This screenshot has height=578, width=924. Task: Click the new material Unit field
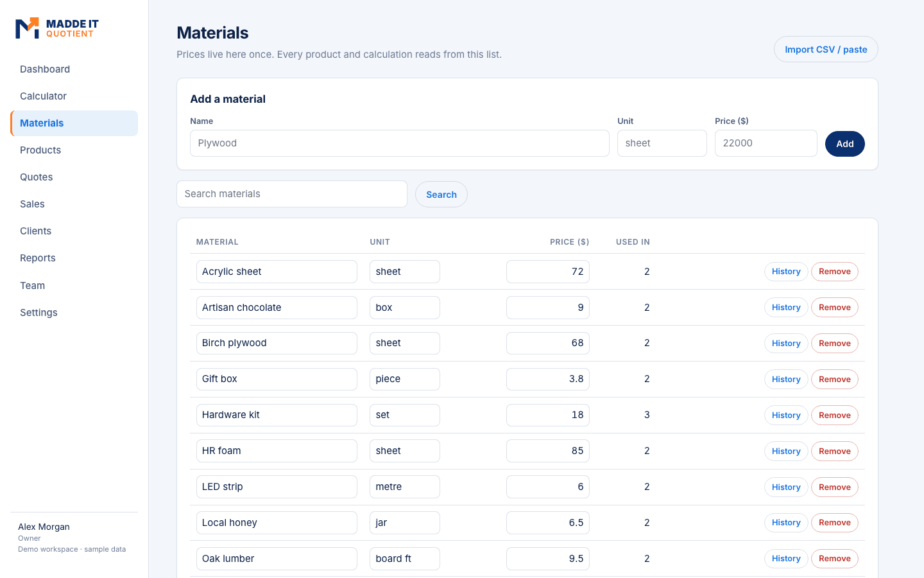662,143
